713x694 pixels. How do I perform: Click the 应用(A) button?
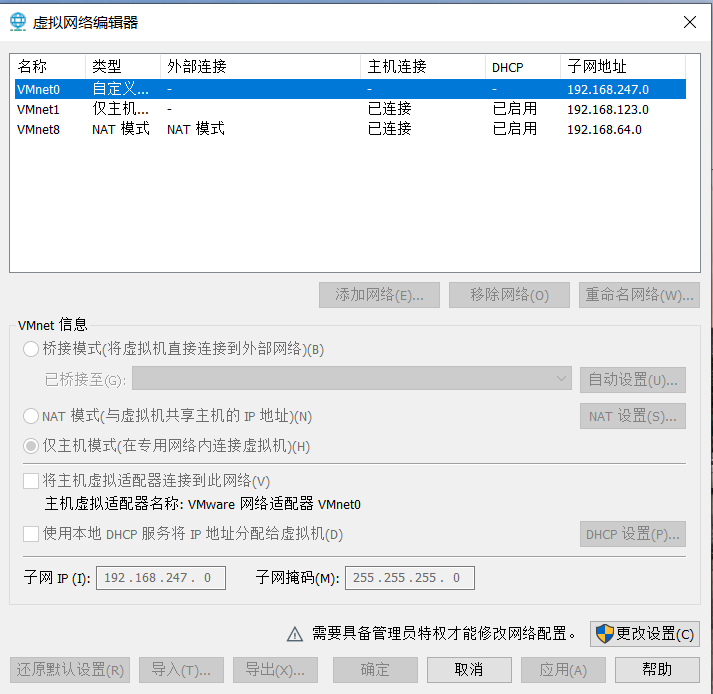pyautogui.click(x=563, y=670)
